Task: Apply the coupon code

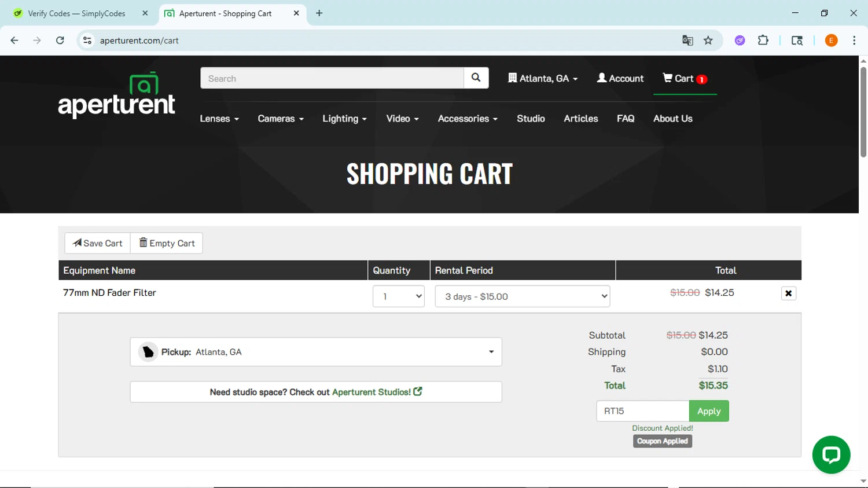Action: (709, 411)
